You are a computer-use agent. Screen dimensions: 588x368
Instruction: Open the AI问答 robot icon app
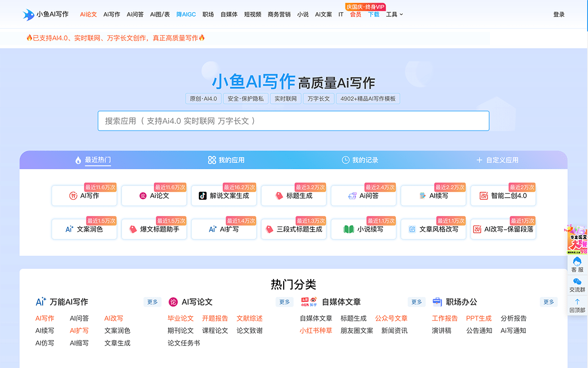click(x=364, y=196)
